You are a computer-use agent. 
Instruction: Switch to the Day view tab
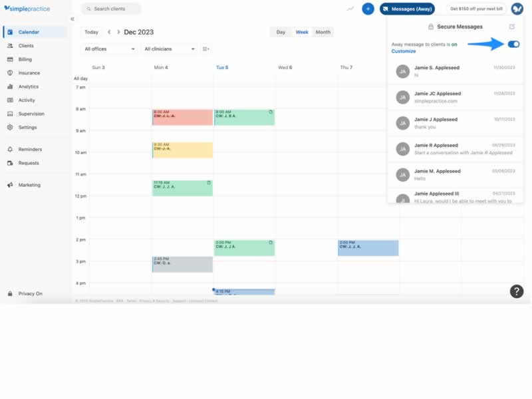click(281, 32)
